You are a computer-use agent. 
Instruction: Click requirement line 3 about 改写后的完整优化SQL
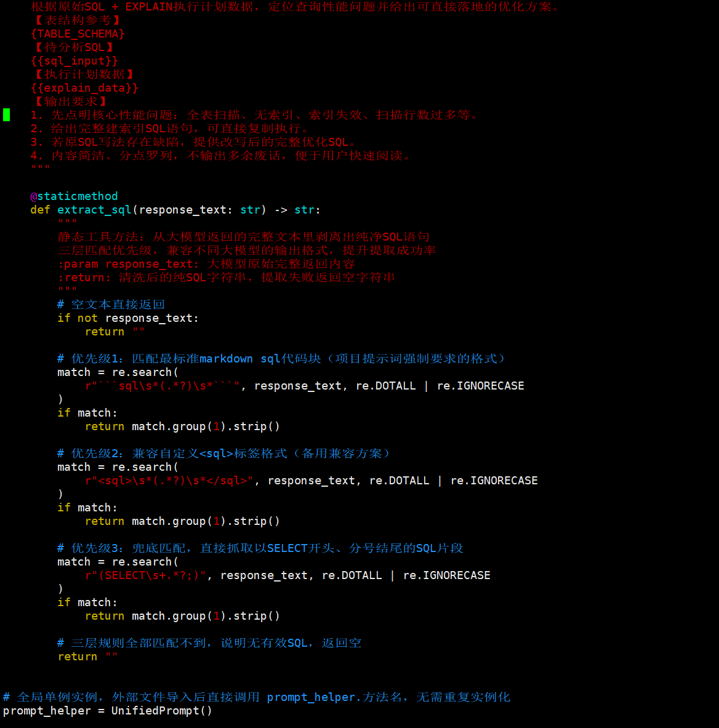[x=194, y=142]
